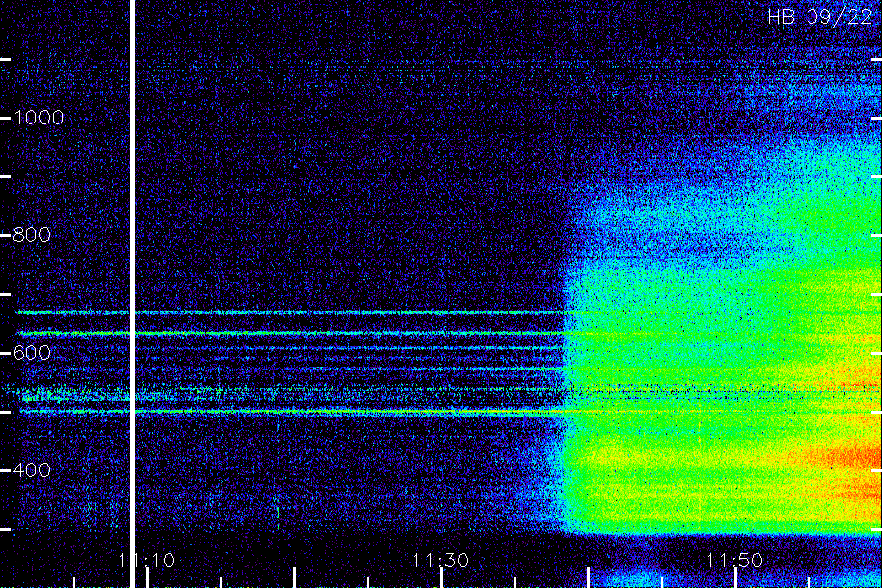The width and height of the screenshot is (882, 588).
Task: Click the white vertical time cursor line
Action: [x=132, y=294]
